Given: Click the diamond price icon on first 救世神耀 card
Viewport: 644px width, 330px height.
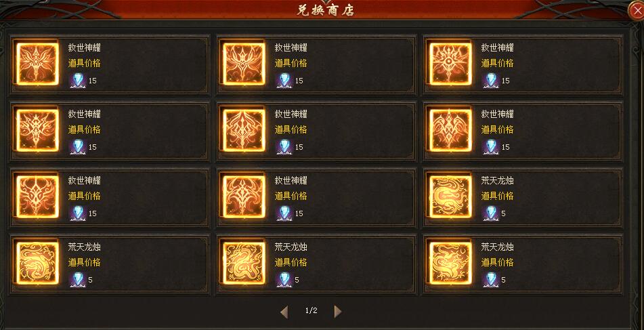Looking at the screenshot, I should [77, 81].
